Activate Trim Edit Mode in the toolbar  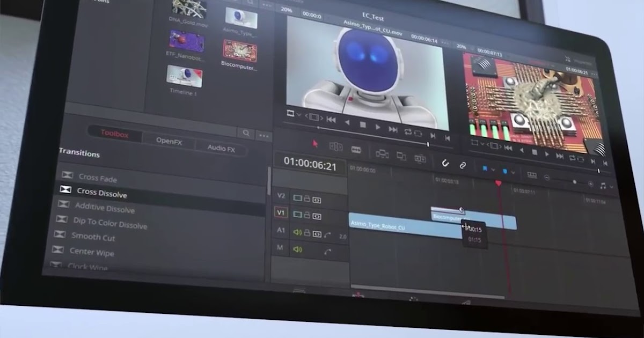click(336, 146)
